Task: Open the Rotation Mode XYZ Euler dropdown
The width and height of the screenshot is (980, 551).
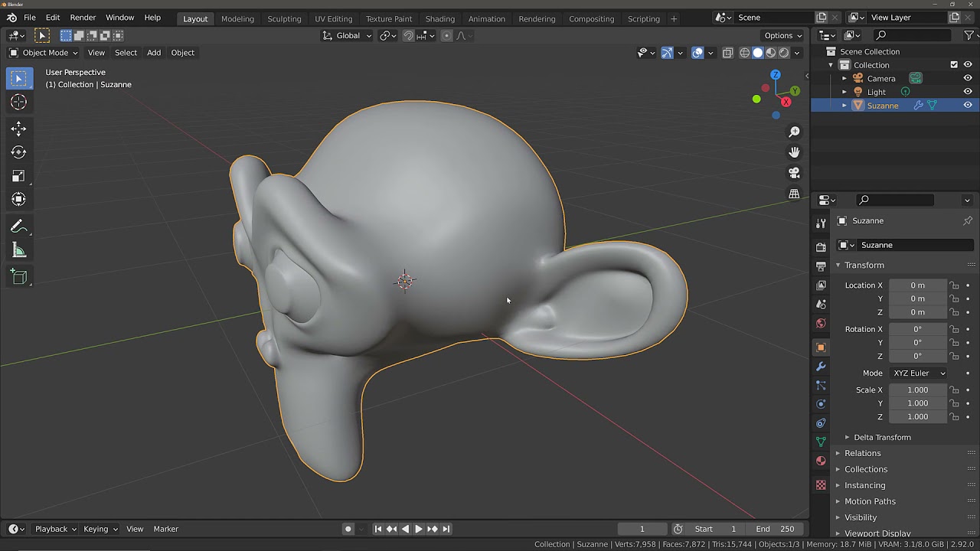Action: [x=919, y=373]
